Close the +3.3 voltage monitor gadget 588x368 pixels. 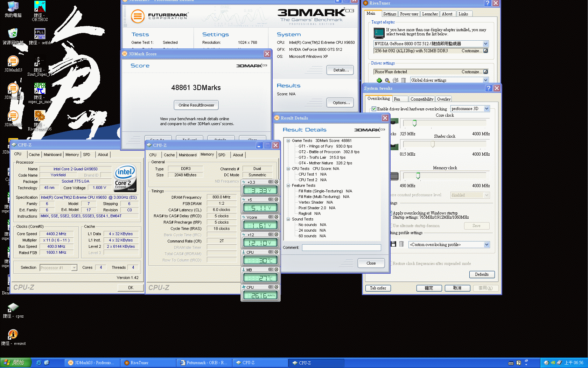pyautogui.click(x=276, y=182)
